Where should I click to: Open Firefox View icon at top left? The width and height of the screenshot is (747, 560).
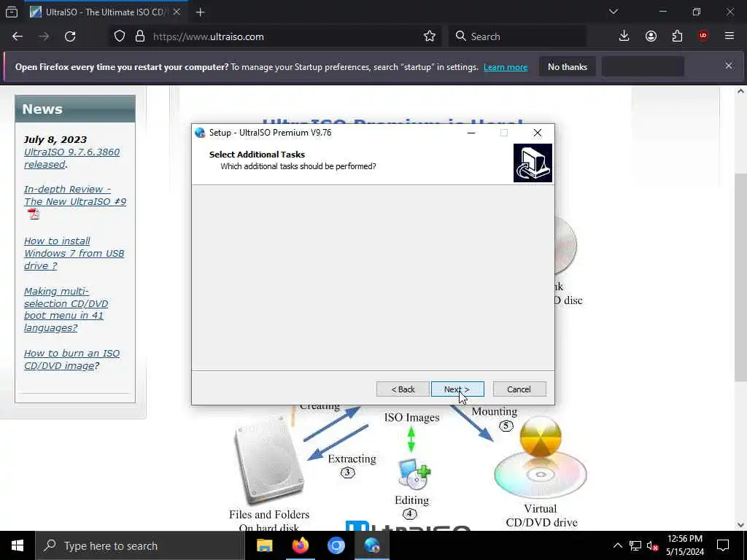[12, 12]
